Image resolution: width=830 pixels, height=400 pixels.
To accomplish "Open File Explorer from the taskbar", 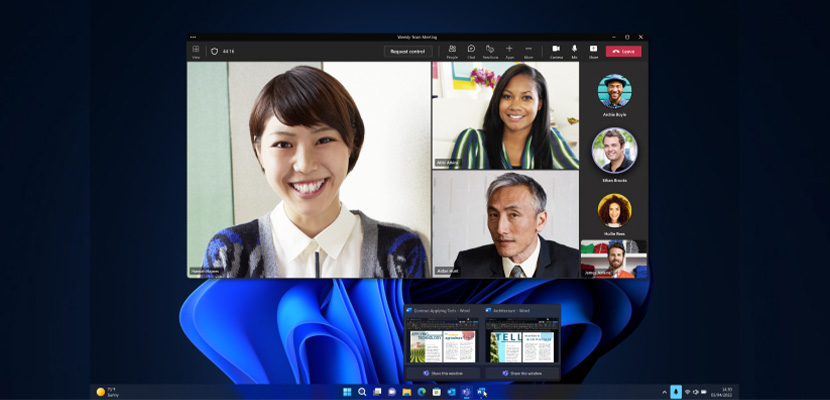I will pyautogui.click(x=406, y=392).
